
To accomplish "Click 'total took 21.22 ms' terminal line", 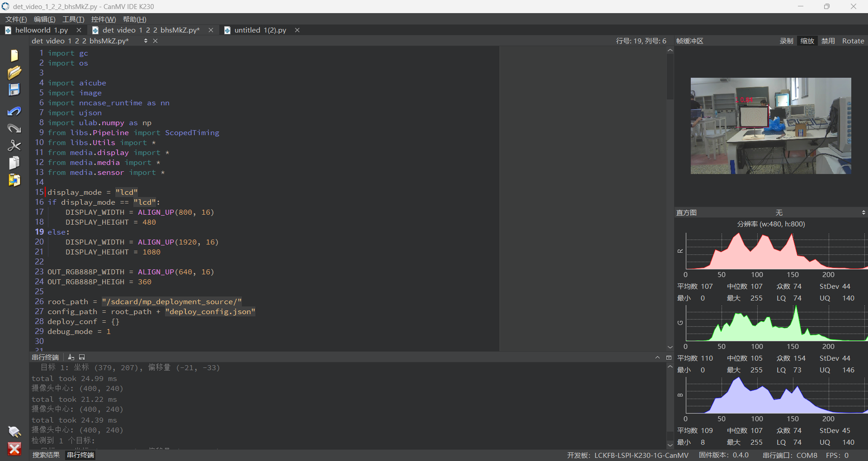I will click(x=74, y=399).
